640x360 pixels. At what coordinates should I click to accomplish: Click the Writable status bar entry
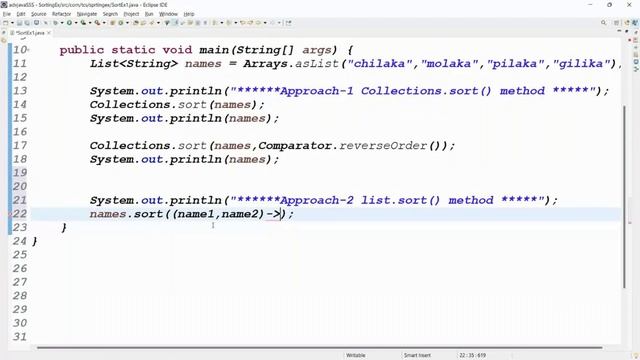point(356,355)
